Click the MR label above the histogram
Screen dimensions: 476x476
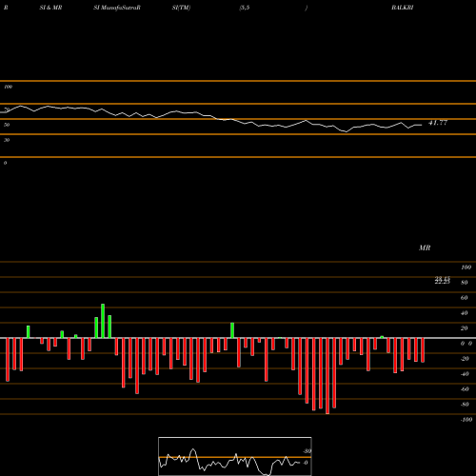[425, 248]
